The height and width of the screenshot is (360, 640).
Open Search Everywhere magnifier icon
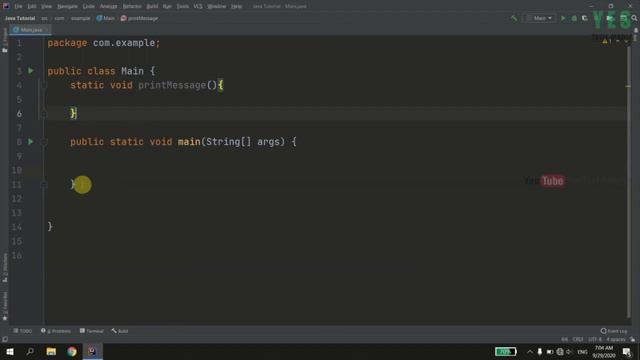click(x=634, y=18)
